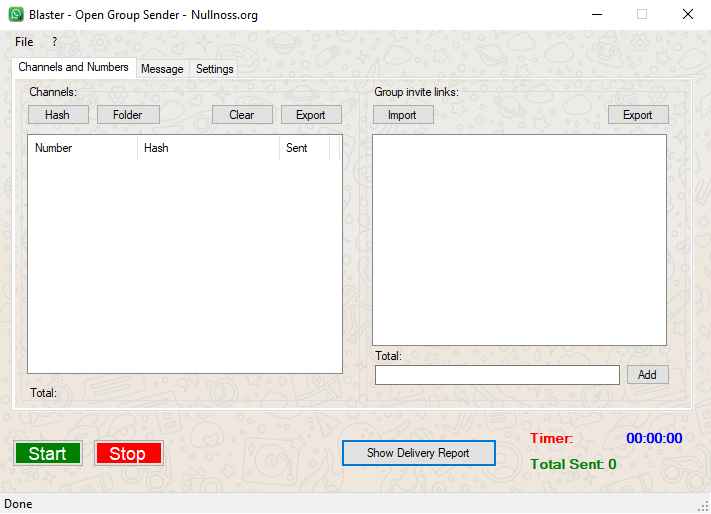Show the Delivery Report
This screenshot has width=711, height=514.
418,453
